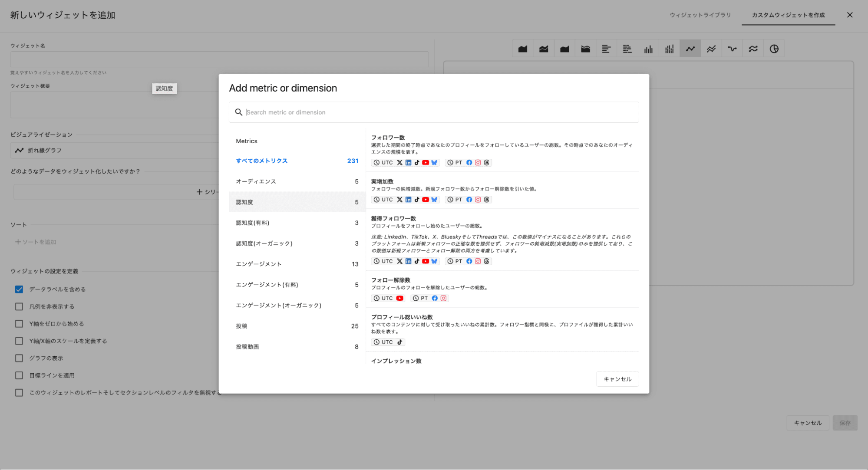Click ソートを追加 link
Viewport: 868px width, 470px height.
click(x=36, y=242)
